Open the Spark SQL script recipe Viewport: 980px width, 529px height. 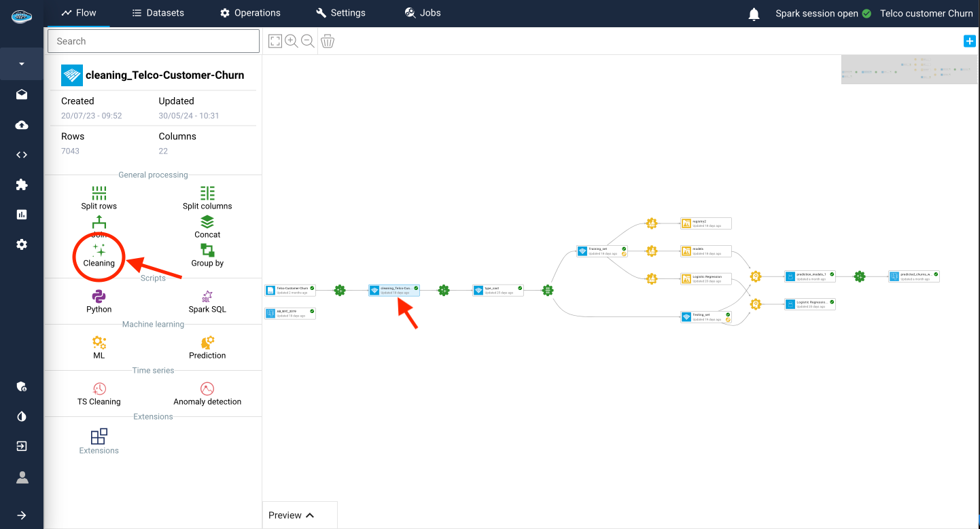coord(207,301)
